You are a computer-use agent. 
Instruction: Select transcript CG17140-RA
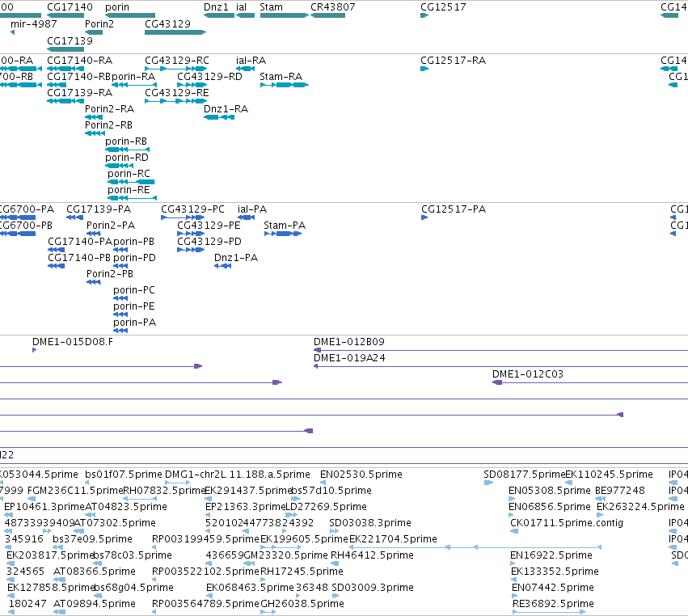[x=65, y=69]
